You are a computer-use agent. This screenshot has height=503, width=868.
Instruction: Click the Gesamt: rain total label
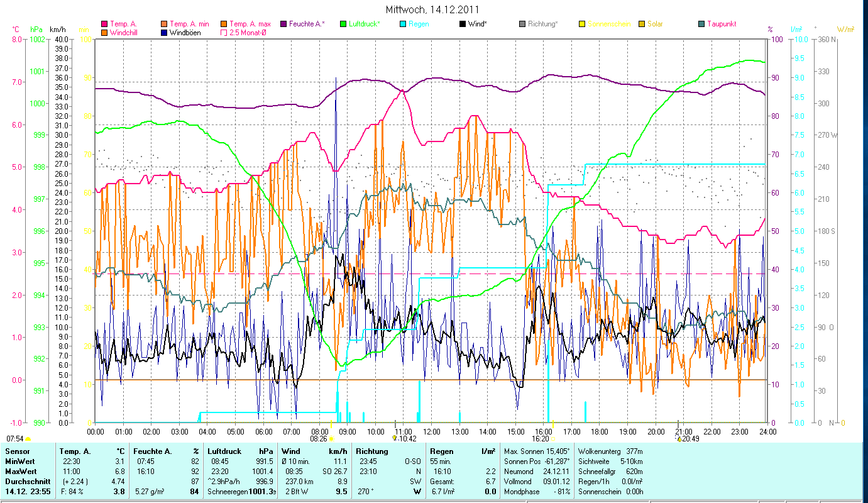(442, 482)
